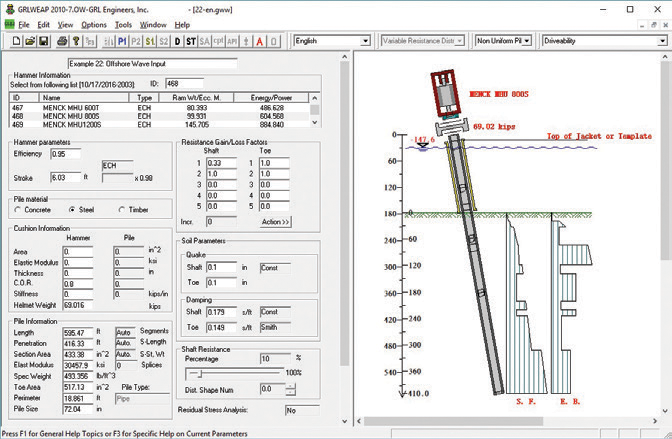Screen dimensions: 672x439
Task: Open the Tools menu
Action: 123,23
